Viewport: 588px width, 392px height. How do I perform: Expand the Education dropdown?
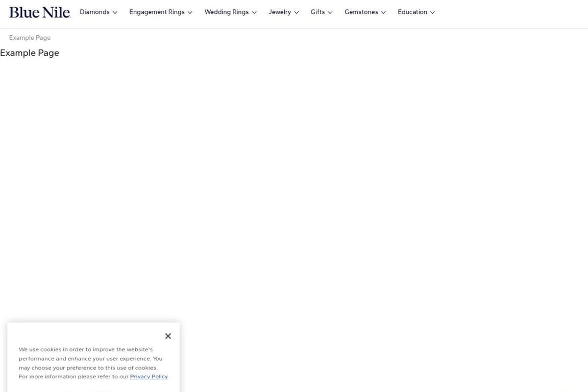[416, 12]
